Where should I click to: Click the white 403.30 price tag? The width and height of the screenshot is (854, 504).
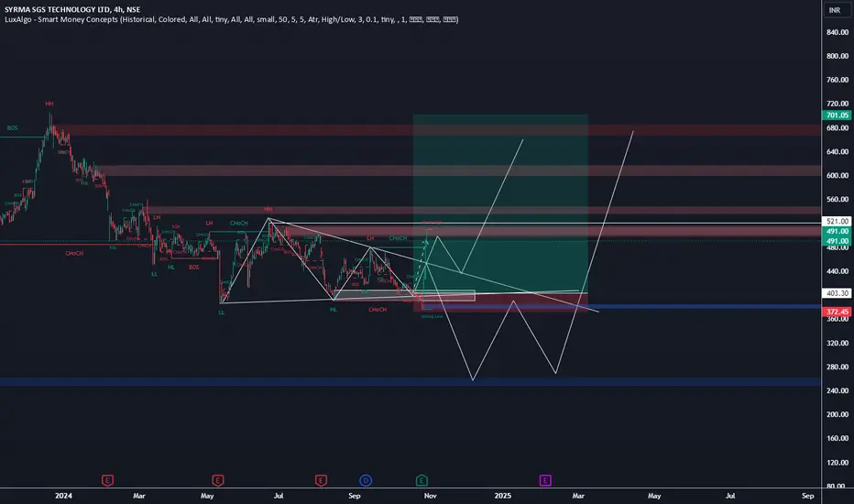[x=837, y=293]
